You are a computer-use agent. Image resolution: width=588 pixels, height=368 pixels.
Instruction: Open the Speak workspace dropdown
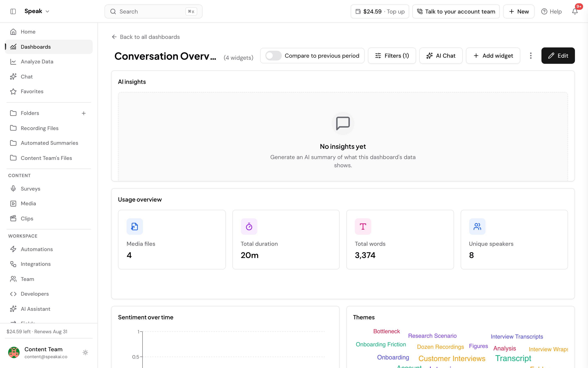coord(37,11)
